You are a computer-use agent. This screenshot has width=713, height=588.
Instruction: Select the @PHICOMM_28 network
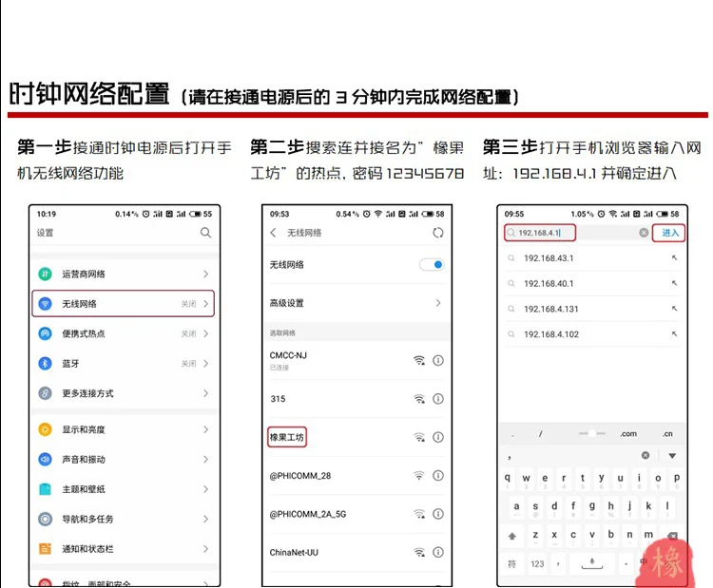coord(356,475)
